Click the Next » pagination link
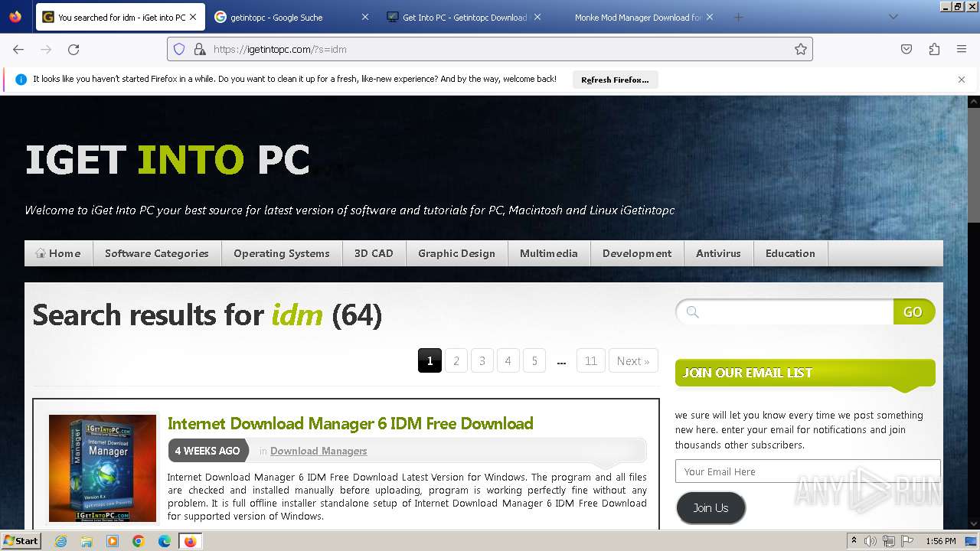Image resolution: width=980 pixels, height=551 pixels. point(633,360)
